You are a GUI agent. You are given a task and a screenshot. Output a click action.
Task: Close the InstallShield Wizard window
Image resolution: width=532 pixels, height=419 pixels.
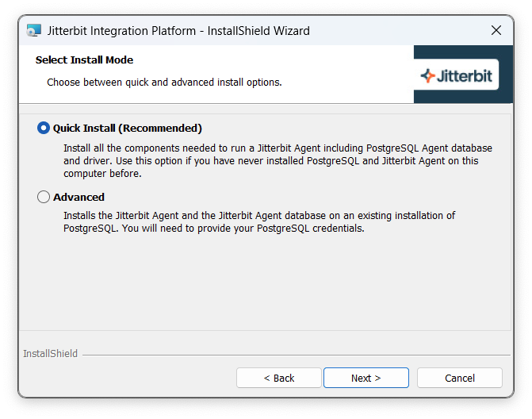(x=496, y=30)
